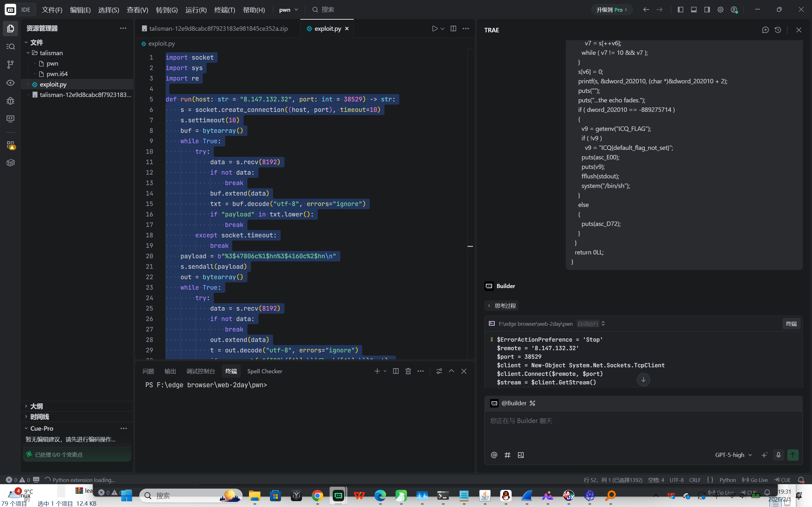The image size is (812, 507).
Task: Collapse the talisman folder
Action: pos(50,53)
